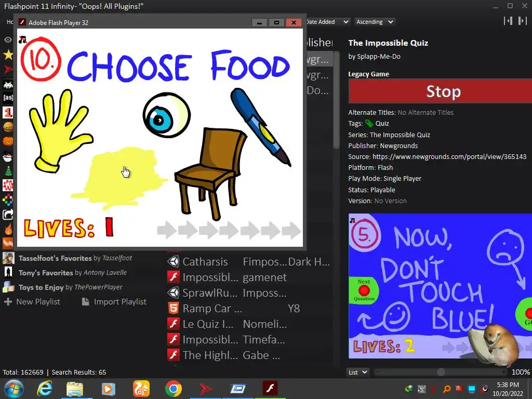Open the Date Added sort dropdown
This screenshot has width=532, height=399.
pyautogui.click(x=327, y=22)
